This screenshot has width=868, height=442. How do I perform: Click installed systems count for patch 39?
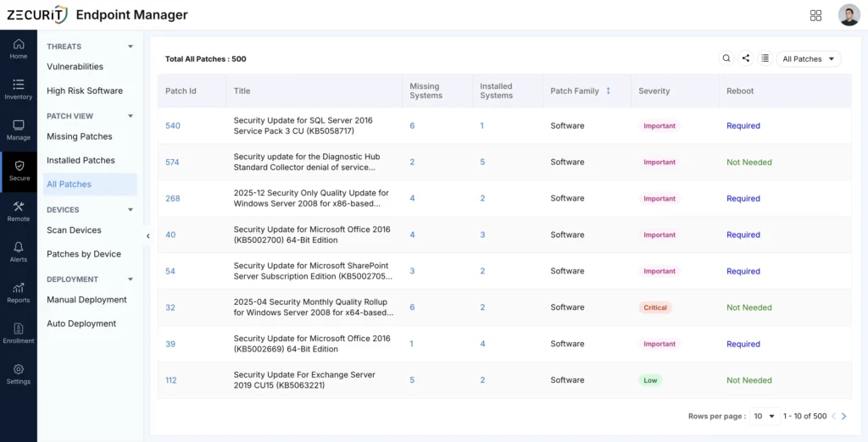482,344
